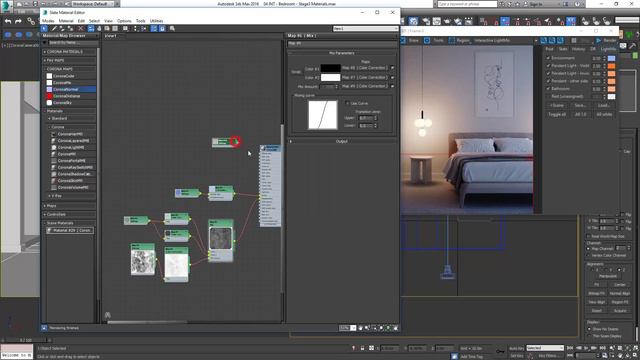Click Material #29 under Scene Materials

pyautogui.click(x=70, y=230)
